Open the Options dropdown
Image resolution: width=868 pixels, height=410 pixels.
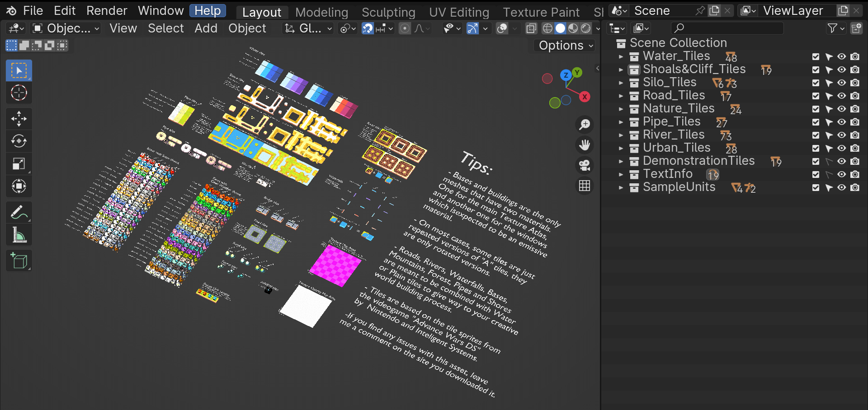point(565,46)
